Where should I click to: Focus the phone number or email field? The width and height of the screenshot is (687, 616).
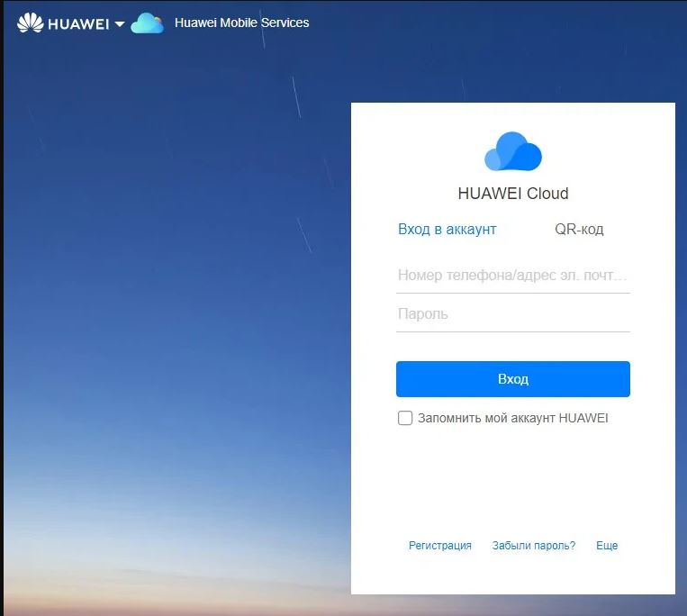(x=513, y=276)
